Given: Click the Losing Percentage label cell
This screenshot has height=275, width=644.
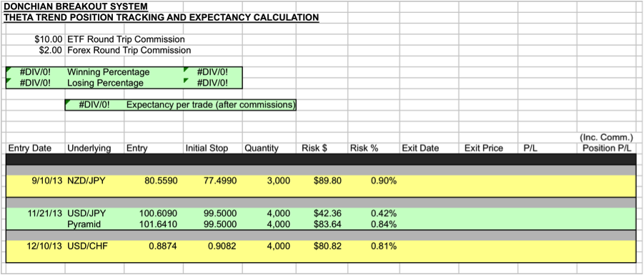Looking at the screenshot, I should 94,83.
